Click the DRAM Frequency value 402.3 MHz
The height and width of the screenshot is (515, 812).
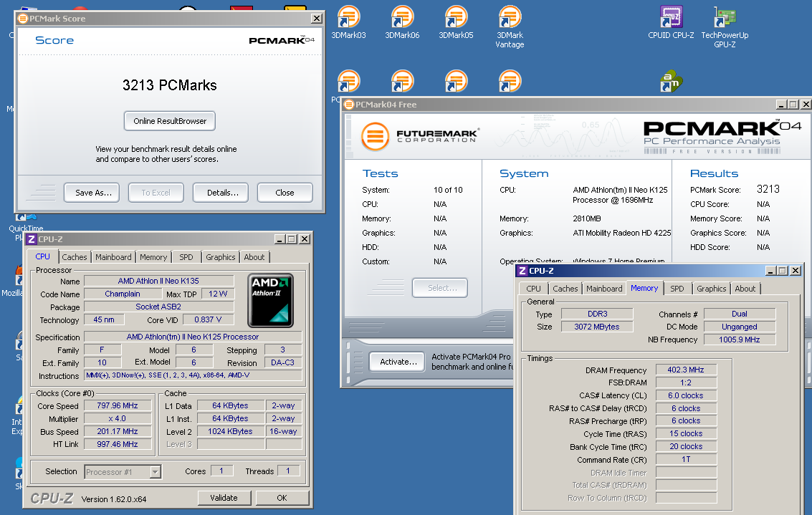tap(686, 370)
